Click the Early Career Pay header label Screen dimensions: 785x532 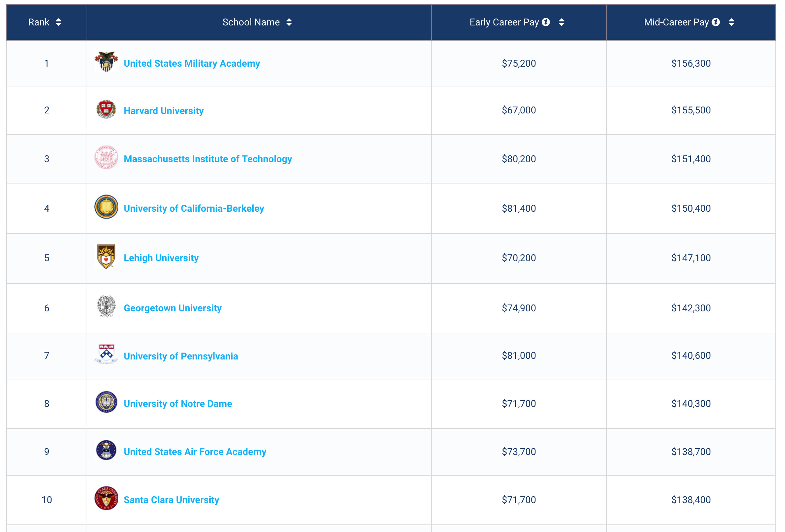click(x=504, y=22)
